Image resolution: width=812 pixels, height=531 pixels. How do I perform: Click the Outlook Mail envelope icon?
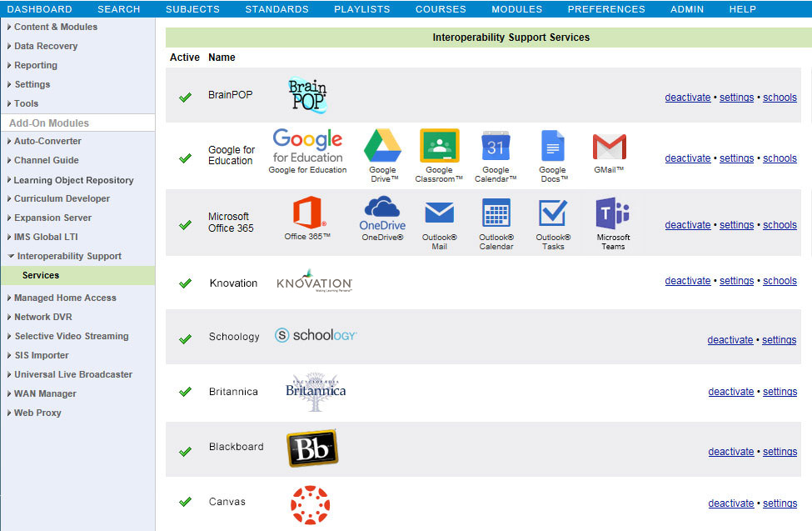click(439, 213)
